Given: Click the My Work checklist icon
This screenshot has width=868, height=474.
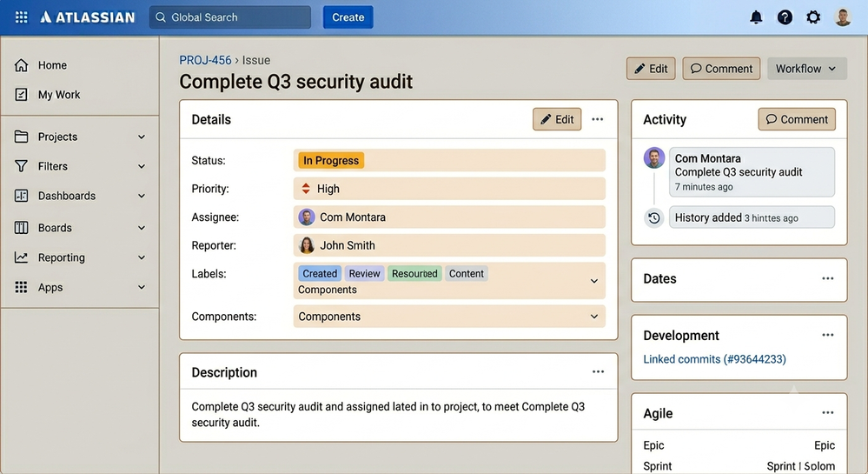Looking at the screenshot, I should [21, 95].
